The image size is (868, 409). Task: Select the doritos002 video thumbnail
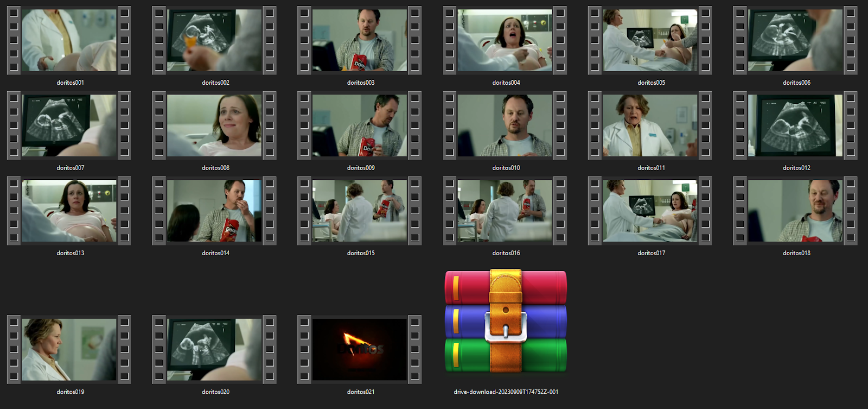214,40
